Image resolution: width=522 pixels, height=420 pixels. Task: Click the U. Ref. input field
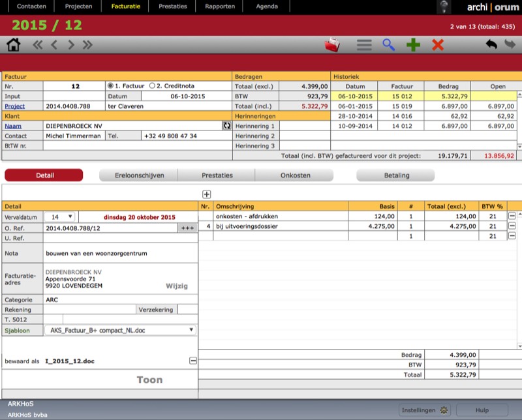pos(120,238)
